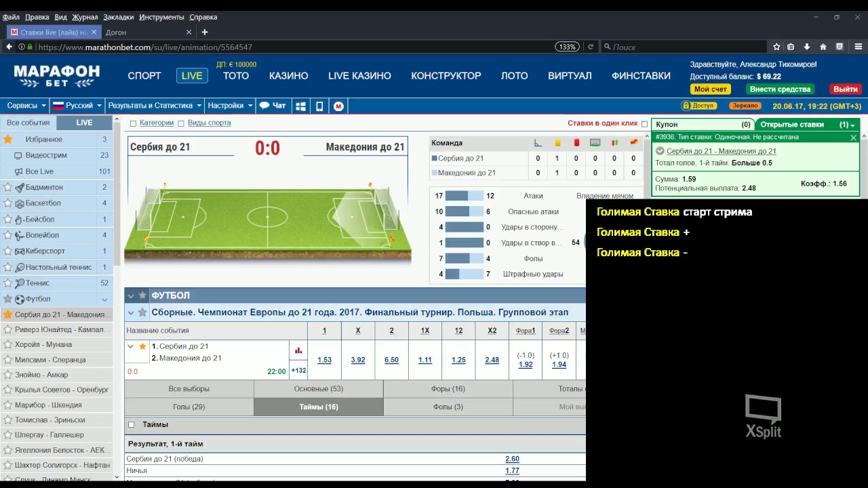Image resolution: width=868 pixels, height=488 pixels.
Task: Click the browser back arrow button
Action: point(9,47)
